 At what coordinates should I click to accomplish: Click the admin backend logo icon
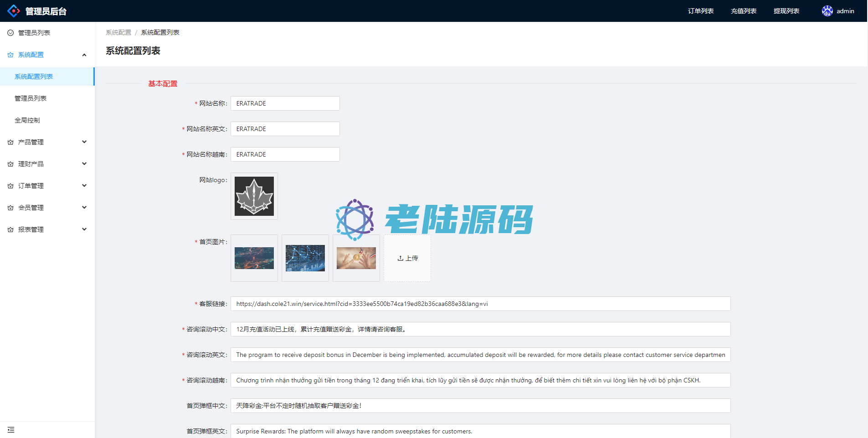pos(14,11)
